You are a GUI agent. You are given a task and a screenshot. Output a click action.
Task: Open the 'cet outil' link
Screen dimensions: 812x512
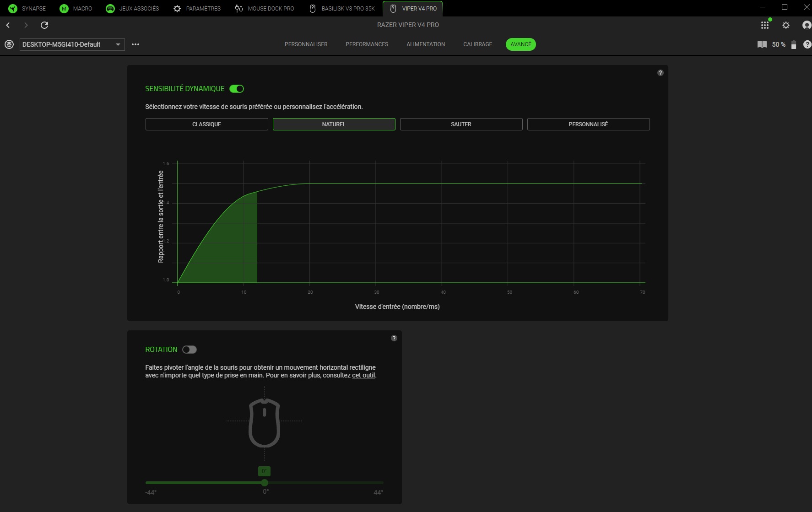tap(363, 375)
